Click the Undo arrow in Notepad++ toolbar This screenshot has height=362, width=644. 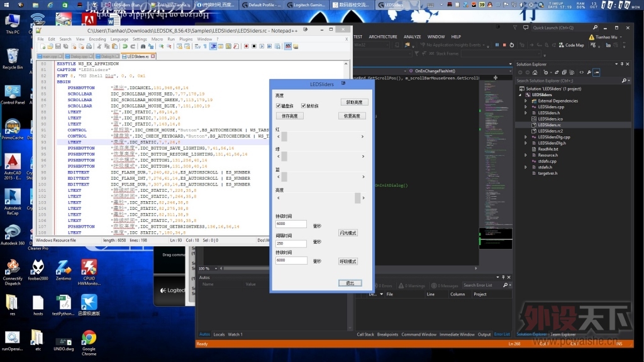pyautogui.click(x=125, y=47)
